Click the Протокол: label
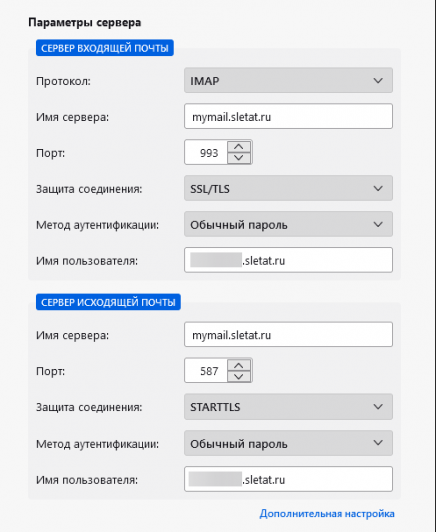Screen dimensions: 436x532 (x=63, y=81)
